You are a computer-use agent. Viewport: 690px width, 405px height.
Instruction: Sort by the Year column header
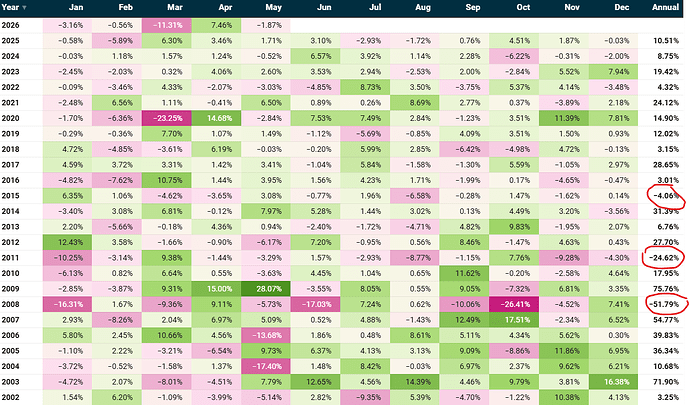(11, 7)
